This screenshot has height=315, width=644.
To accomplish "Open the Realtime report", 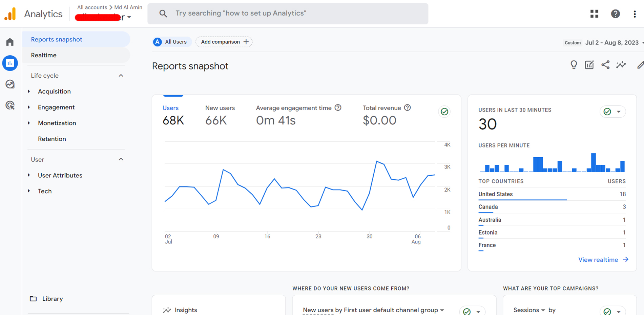I will pyautogui.click(x=44, y=55).
